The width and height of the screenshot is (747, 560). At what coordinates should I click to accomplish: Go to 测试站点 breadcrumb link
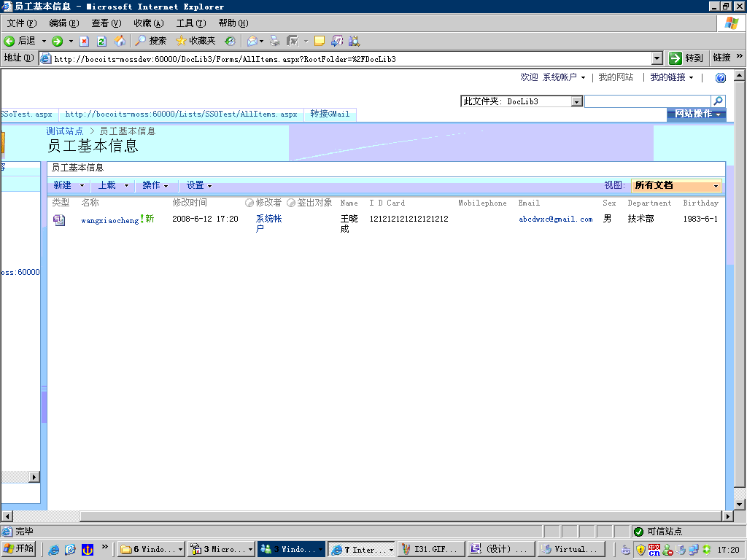click(x=65, y=131)
